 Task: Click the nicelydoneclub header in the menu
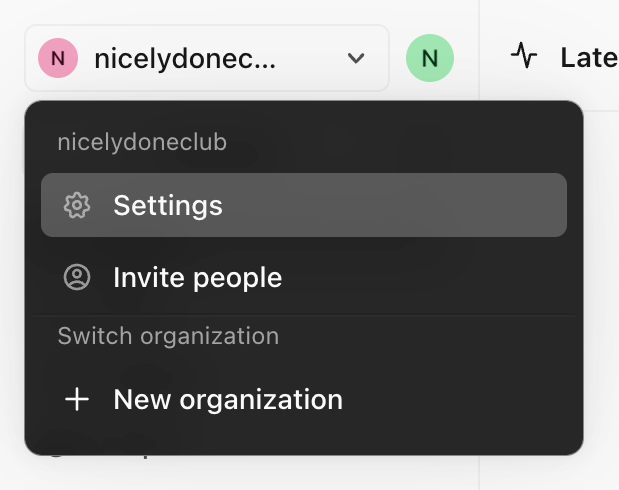[x=142, y=142]
